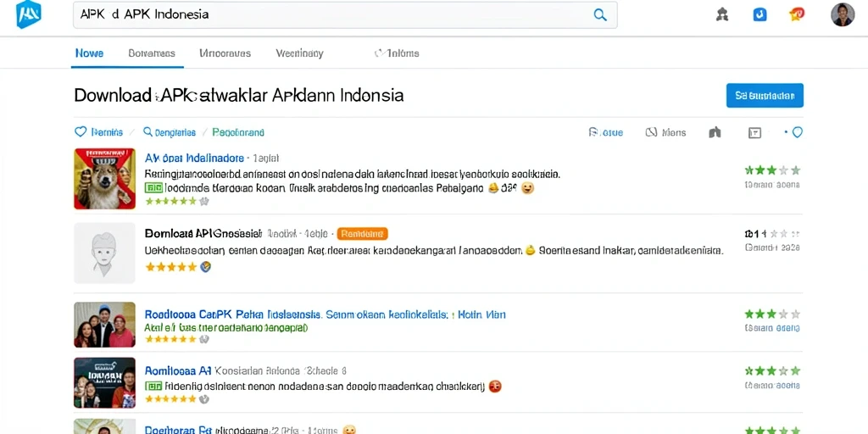Click the smiley emoji after 'Pebalgano'
This screenshot has height=434, width=868.
[x=527, y=187]
